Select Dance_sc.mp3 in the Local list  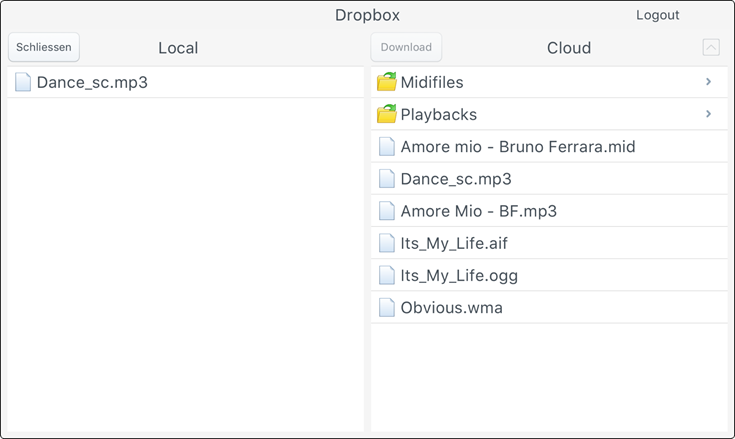[186, 82]
